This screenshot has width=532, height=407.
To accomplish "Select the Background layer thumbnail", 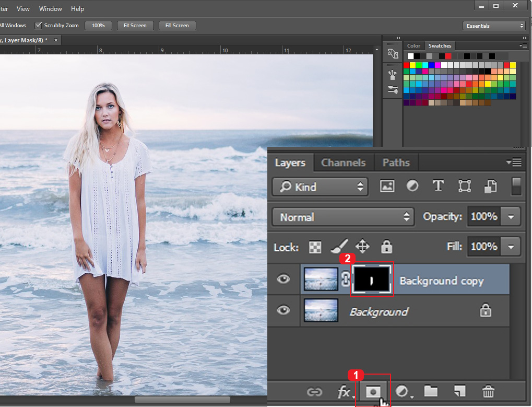I will pyautogui.click(x=321, y=310).
